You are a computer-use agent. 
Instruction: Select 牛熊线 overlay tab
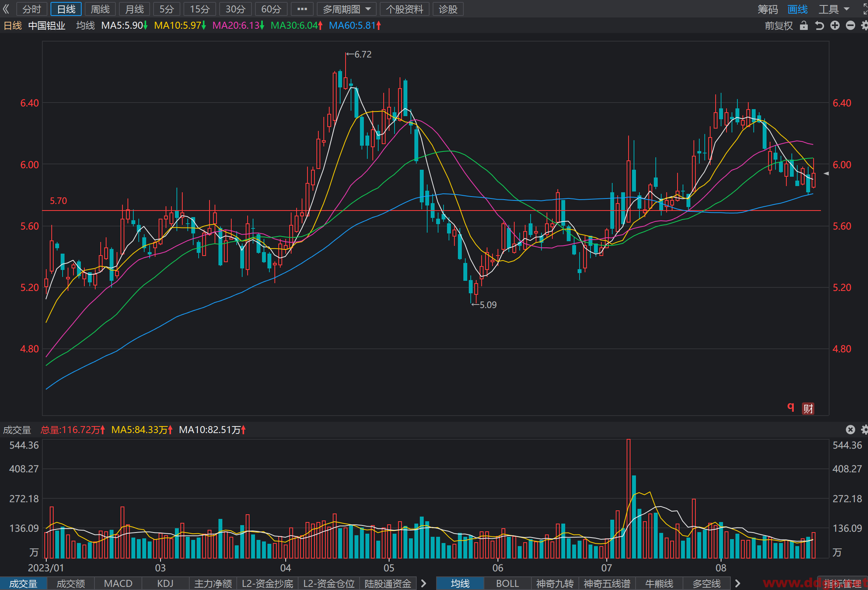pyautogui.click(x=659, y=583)
